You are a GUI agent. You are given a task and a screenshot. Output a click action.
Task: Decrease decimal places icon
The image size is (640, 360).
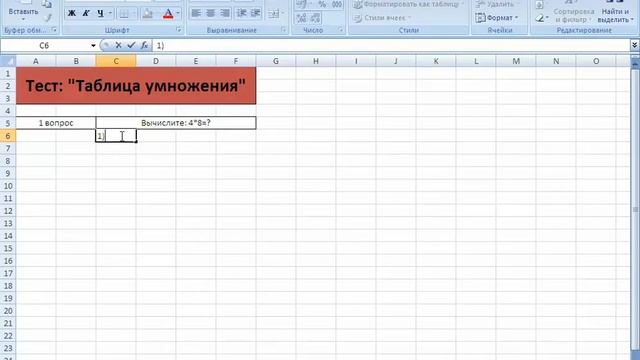coord(316,18)
